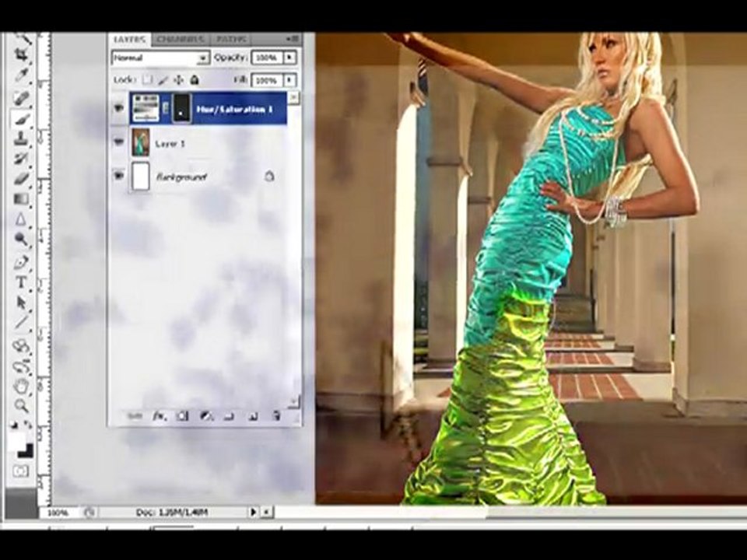Hide Layer 1 using its eye

[118, 142]
